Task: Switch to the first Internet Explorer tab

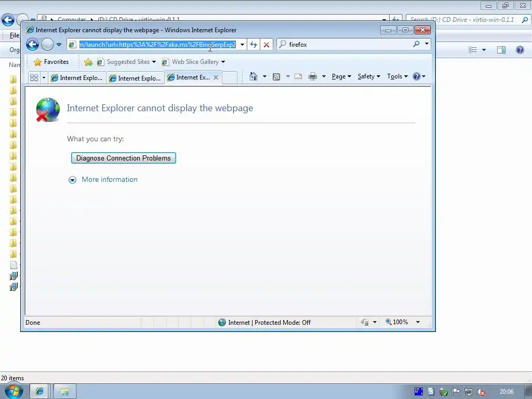Action: click(x=77, y=78)
